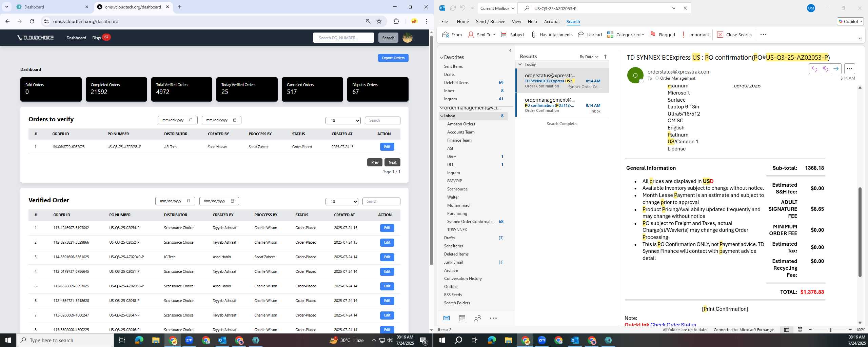The height and width of the screenshot is (347, 868).
Task: Open Verified Order page size dropdown
Action: point(342,201)
